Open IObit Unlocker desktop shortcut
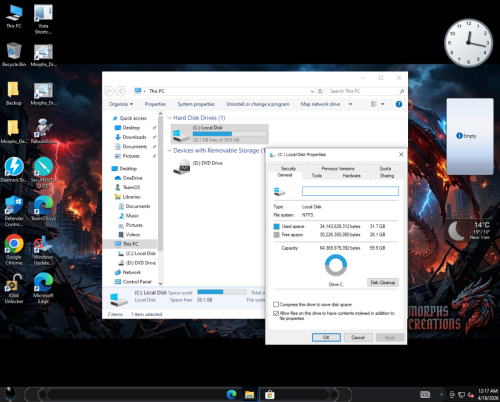Image resolution: width=500 pixels, height=402 pixels. coord(14,289)
